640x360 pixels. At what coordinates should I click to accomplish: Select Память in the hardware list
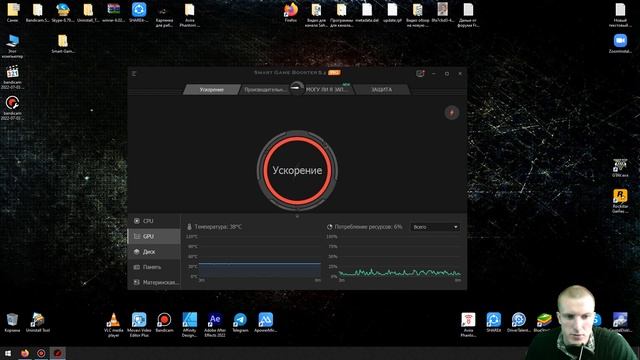click(154, 267)
